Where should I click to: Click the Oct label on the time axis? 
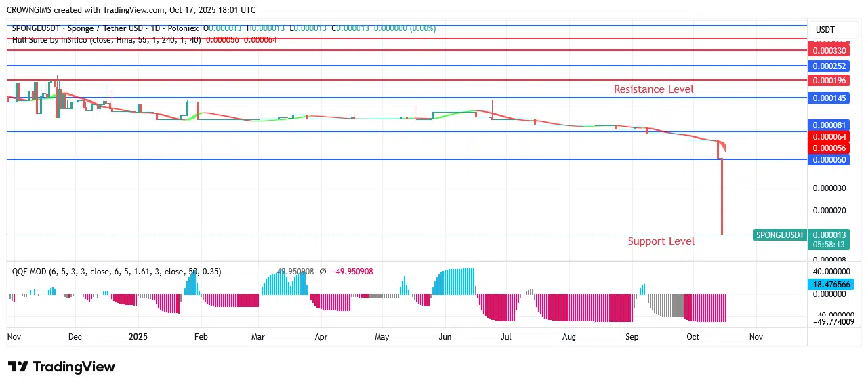(693, 336)
